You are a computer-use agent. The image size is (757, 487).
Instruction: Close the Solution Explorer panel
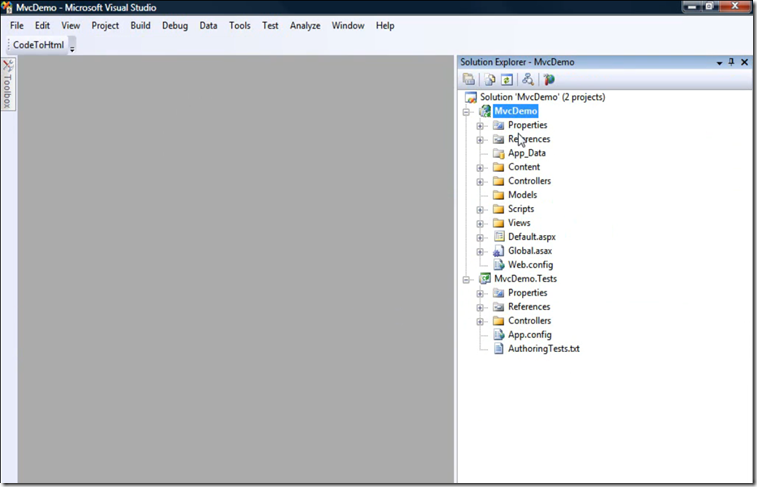click(744, 62)
